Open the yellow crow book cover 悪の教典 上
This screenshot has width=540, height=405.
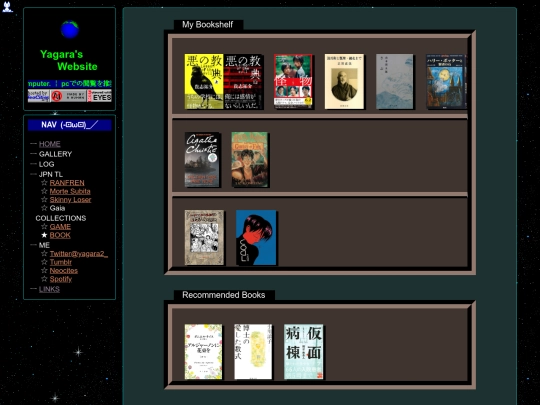point(204,81)
